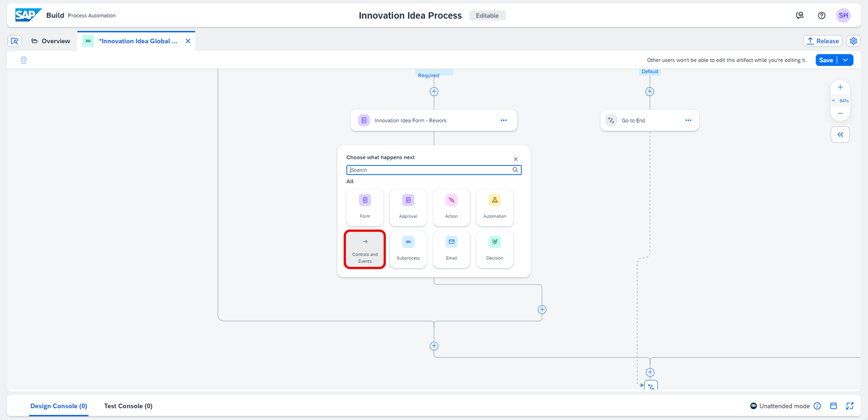Click the Process Automation header text
Viewport: 868px width, 420px height.
[92, 16]
